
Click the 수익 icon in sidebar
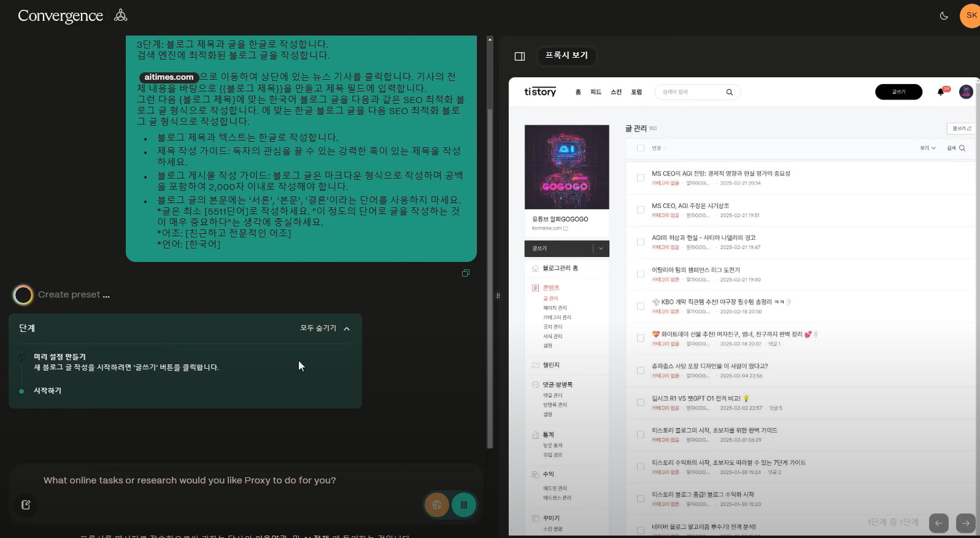coord(535,474)
